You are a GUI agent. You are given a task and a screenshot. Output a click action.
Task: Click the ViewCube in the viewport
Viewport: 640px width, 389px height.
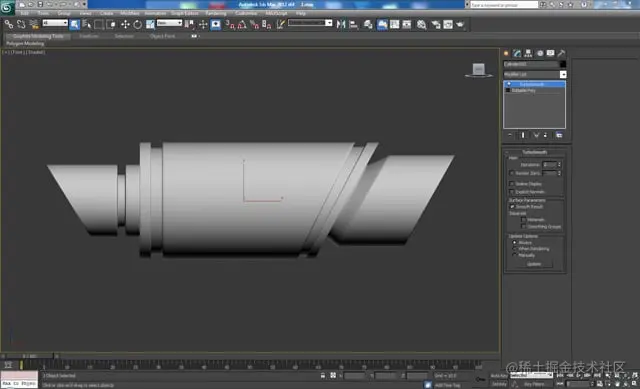(479, 70)
